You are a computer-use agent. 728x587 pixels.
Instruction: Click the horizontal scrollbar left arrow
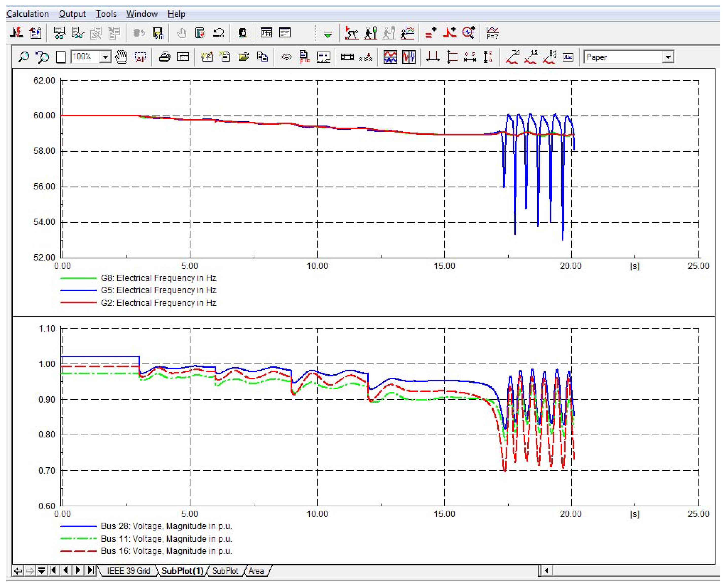pos(546,571)
